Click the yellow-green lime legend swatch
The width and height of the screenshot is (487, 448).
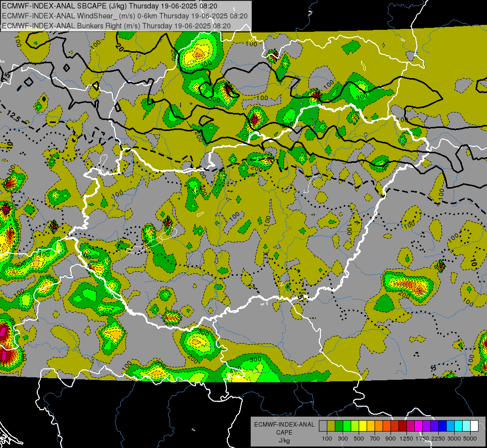(355, 426)
